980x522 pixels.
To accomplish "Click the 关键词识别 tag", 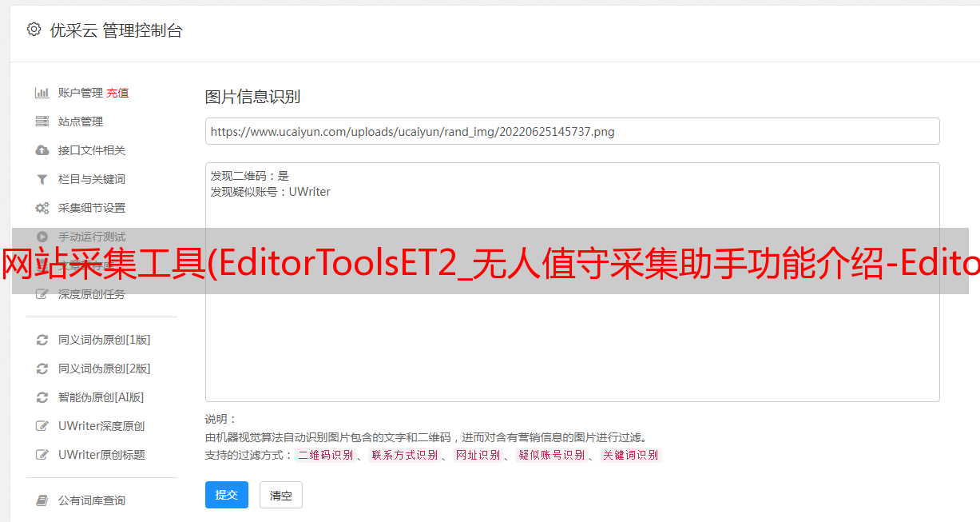I will [x=631, y=455].
